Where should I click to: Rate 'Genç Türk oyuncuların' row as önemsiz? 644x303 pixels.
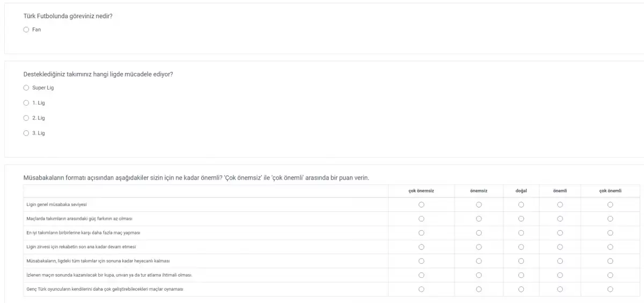(479, 289)
